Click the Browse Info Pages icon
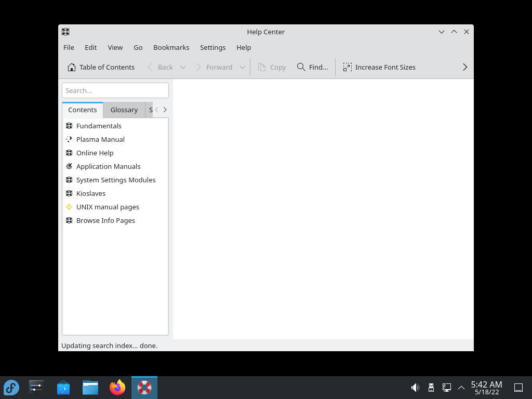Viewport: 532px width, 399px height. coord(69,220)
